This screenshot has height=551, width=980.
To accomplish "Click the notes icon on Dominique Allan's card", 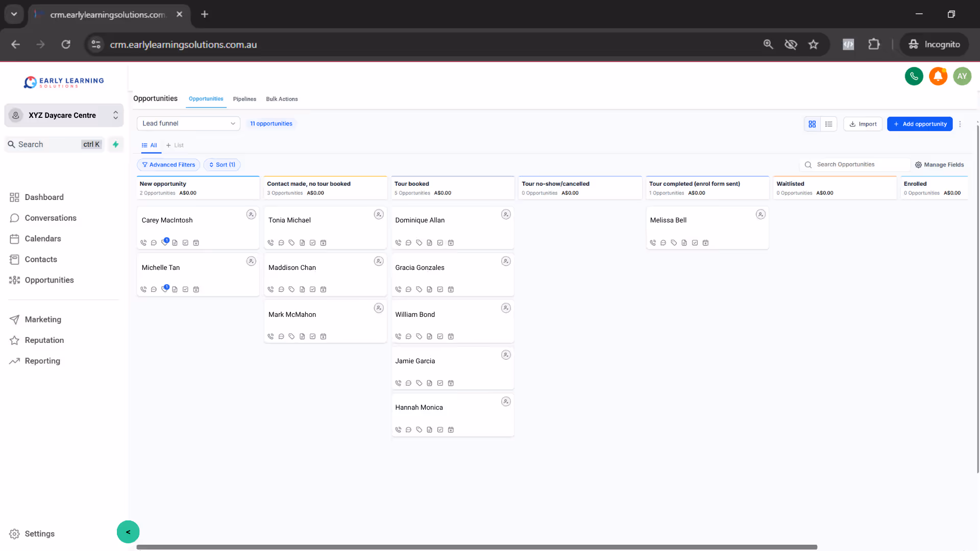I will 429,243.
